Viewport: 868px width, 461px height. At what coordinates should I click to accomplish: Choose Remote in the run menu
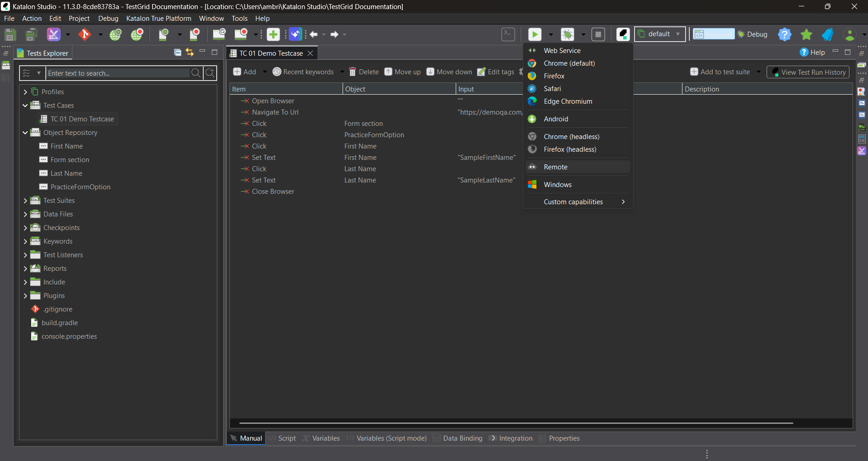coord(578,167)
